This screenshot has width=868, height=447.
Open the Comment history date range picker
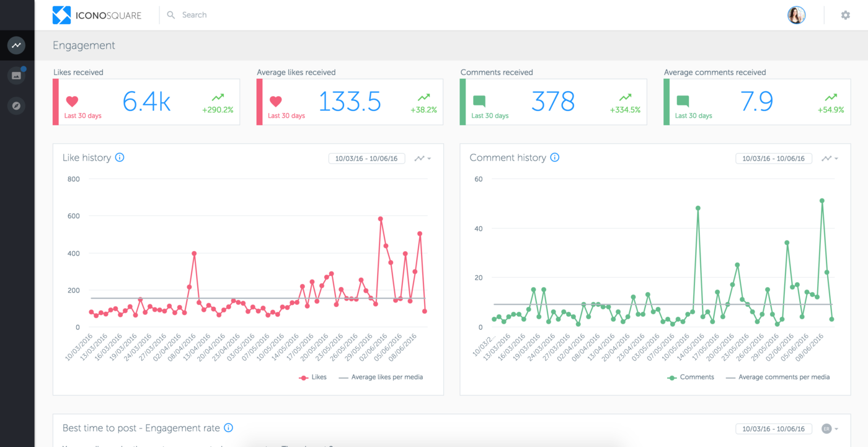[774, 159]
